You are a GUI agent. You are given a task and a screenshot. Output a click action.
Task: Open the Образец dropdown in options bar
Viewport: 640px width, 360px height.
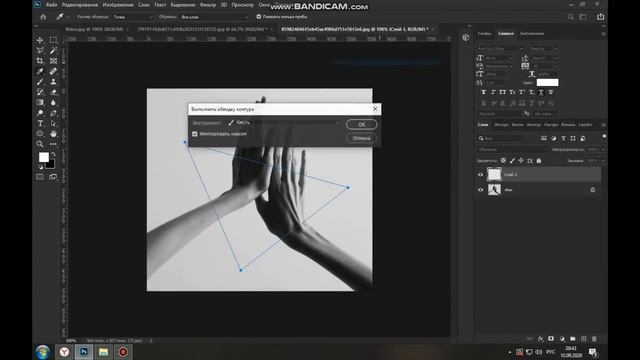214,17
